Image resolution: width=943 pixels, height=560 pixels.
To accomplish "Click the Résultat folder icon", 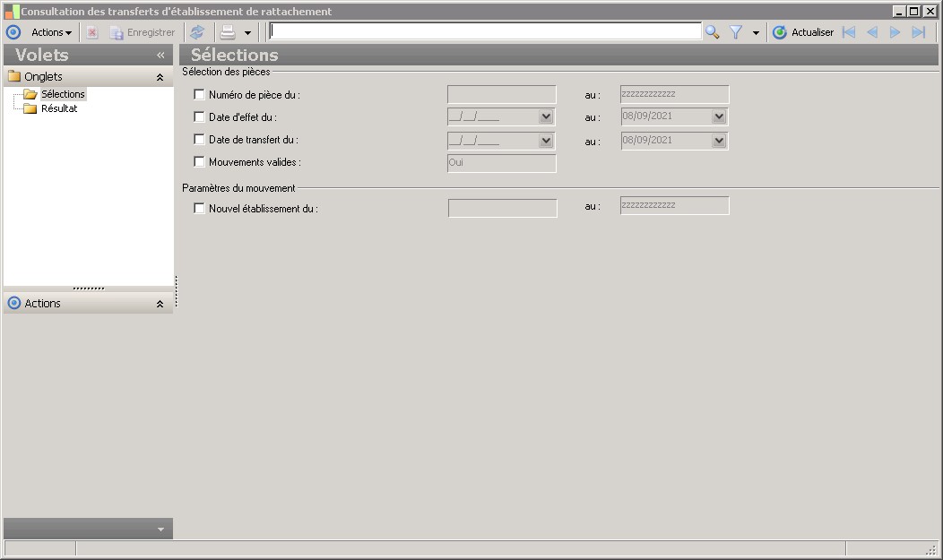I will tap(30, 108).
